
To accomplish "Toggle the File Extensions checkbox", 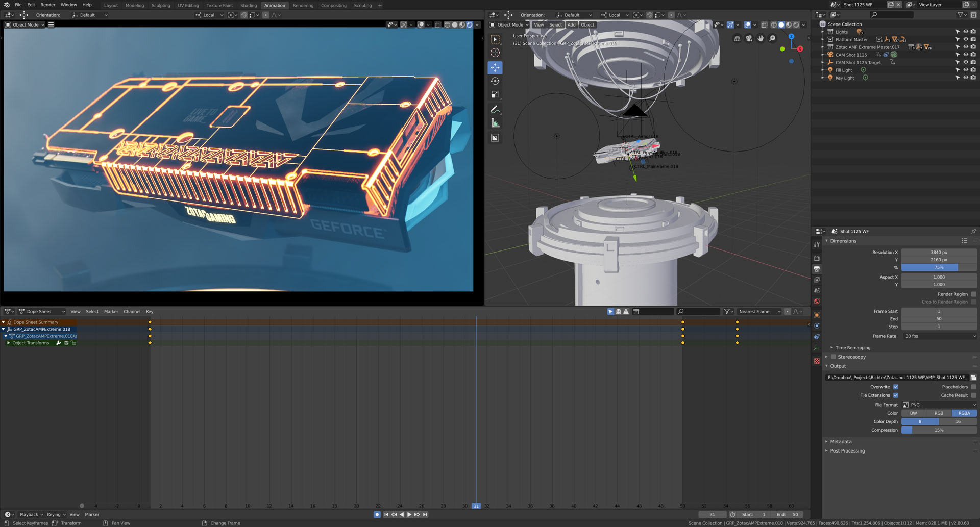I will (896, 395).
